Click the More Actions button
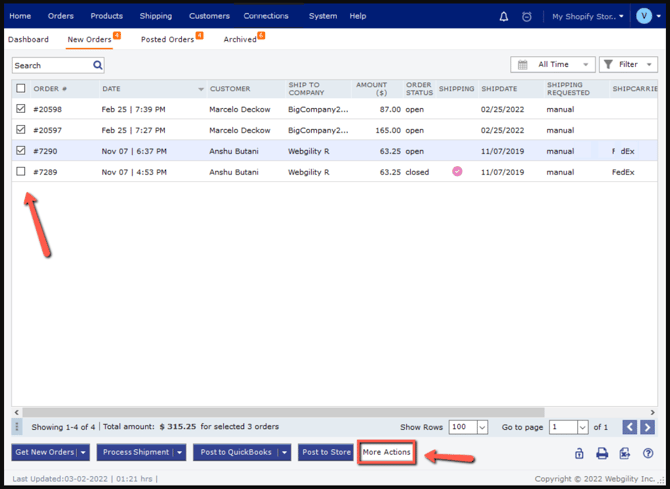The image size is (670, 489). click(x=387, y=452)
